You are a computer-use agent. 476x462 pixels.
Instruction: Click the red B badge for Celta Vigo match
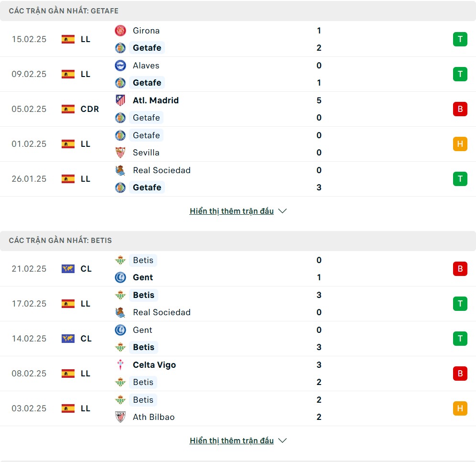(460, 374)
